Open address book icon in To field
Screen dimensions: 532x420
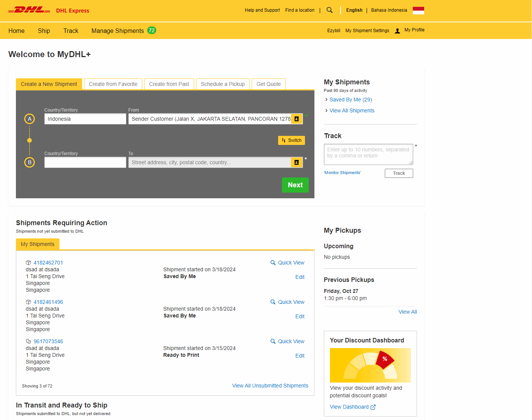pyautogui.click(x=297, y=162)
